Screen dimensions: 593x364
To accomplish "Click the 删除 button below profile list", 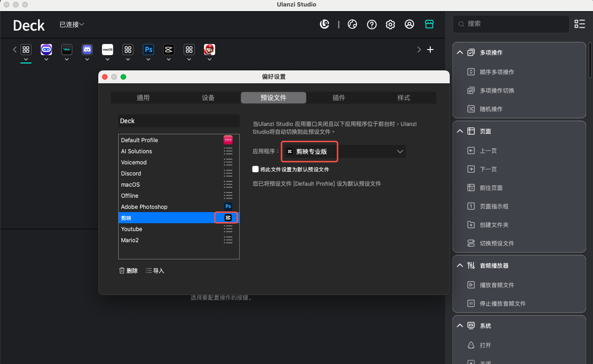I will pos(128,270).
